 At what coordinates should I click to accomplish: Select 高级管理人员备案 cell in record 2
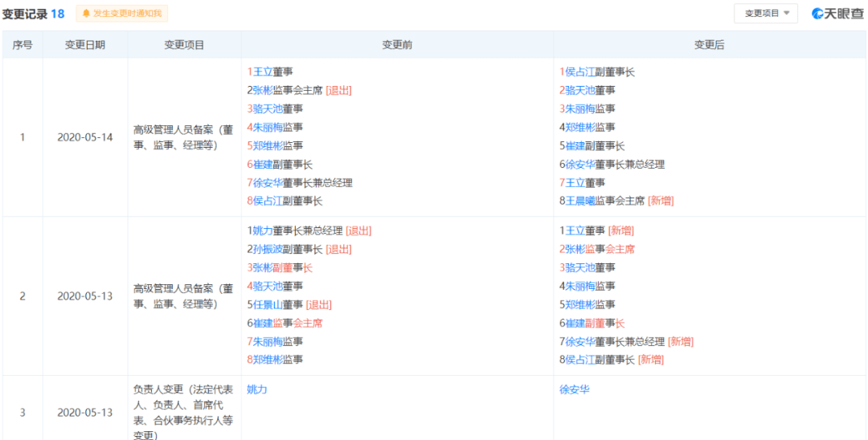coord(184,295)
